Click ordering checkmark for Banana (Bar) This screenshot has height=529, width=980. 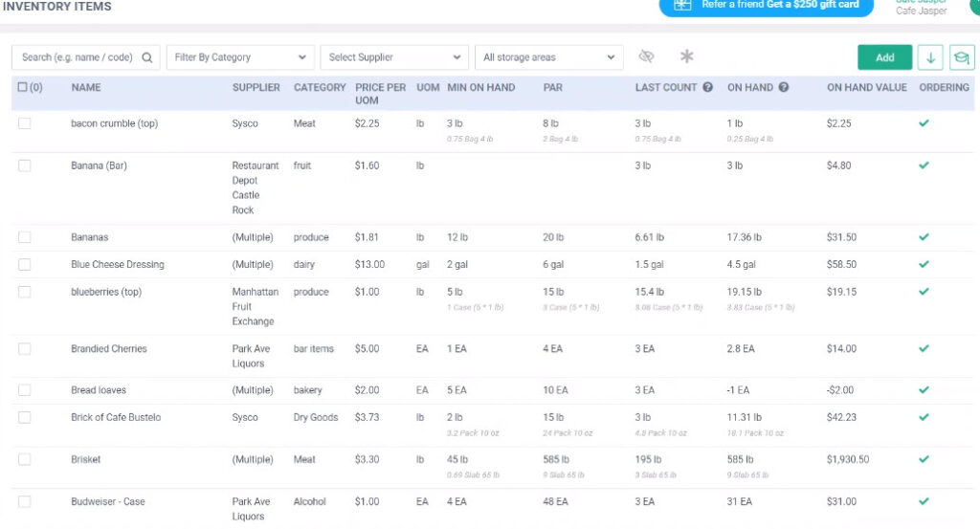point(924,165)
